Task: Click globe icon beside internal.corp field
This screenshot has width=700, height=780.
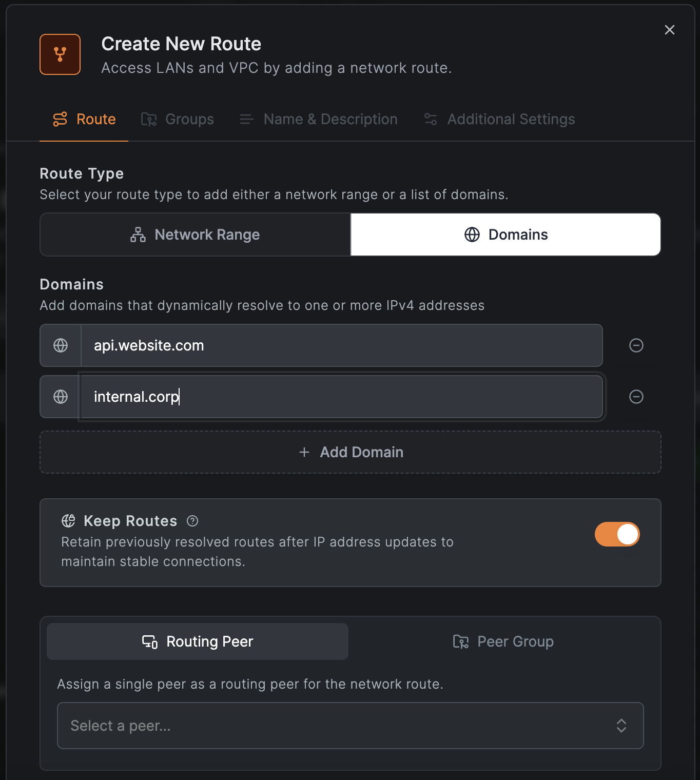Action: 61,397
